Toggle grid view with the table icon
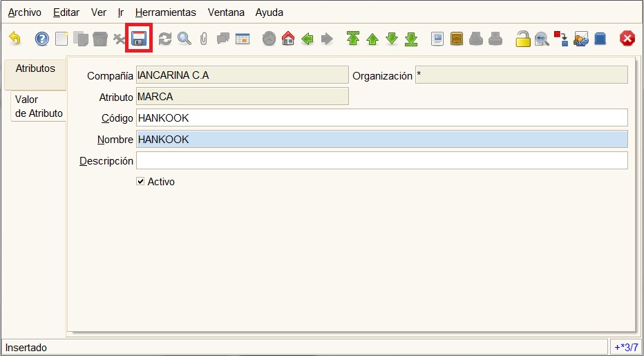 pyautogui.click(x=243, y=39)
